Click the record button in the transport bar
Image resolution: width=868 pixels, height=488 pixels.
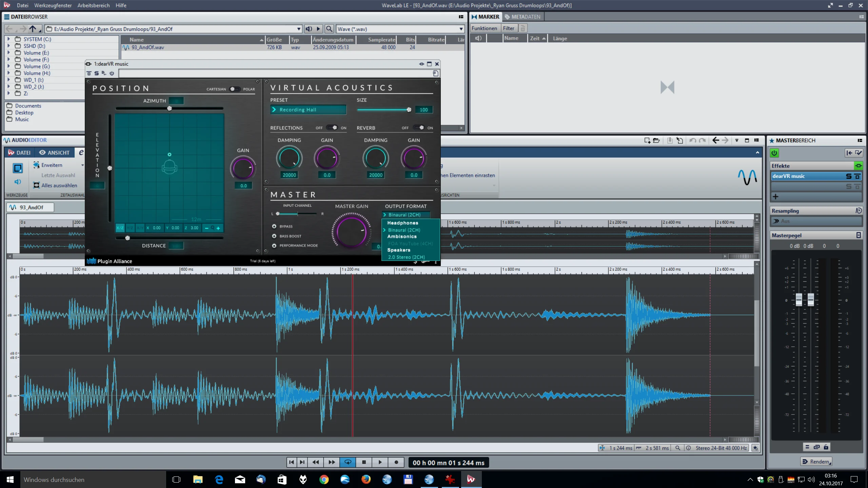[x=396, y=462]
